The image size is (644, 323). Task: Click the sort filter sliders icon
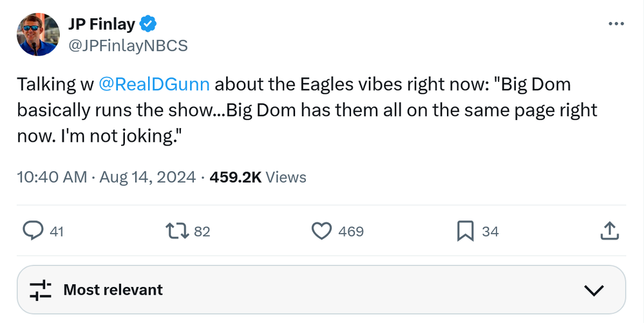[41, 290]
